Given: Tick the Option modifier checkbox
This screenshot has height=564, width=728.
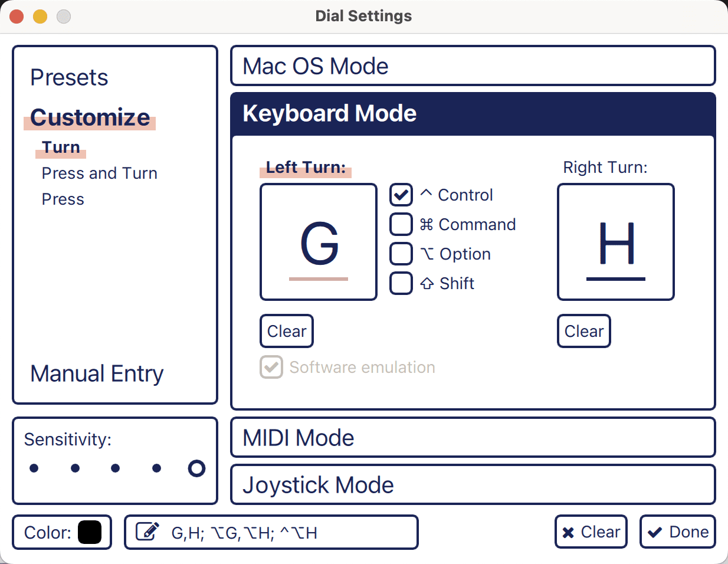Looking at the screenshot, I should tap(401, 254).
